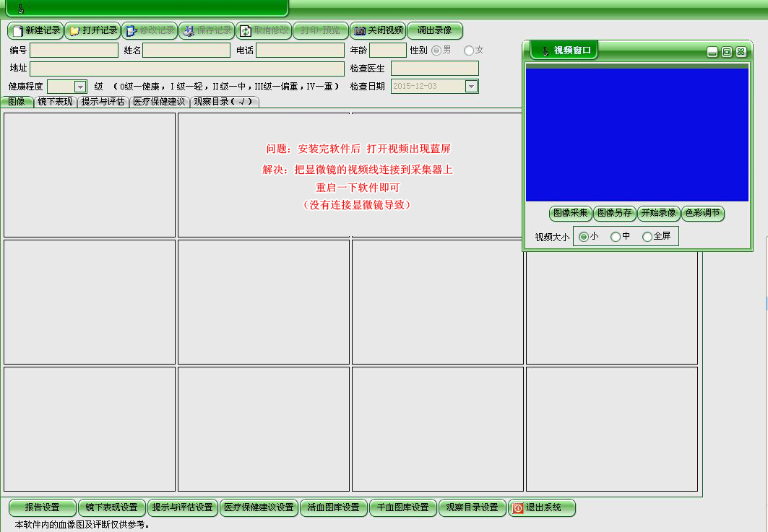The width and height of the screenshot is (768, 532).
Task: Click the 开始录像 start recording button
Action: [658, 213]
